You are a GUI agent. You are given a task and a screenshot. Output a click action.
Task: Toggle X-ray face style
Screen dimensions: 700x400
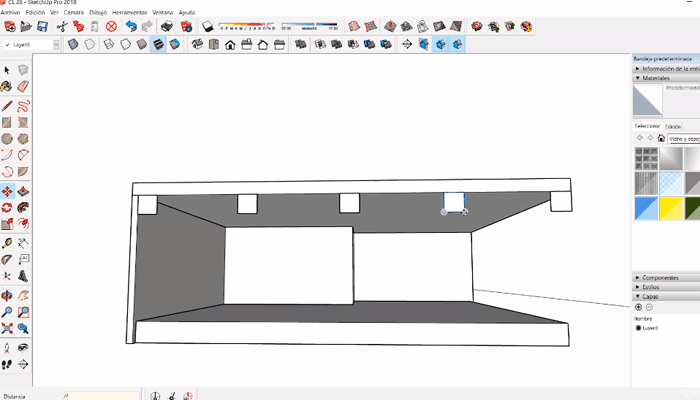[73, 44]
